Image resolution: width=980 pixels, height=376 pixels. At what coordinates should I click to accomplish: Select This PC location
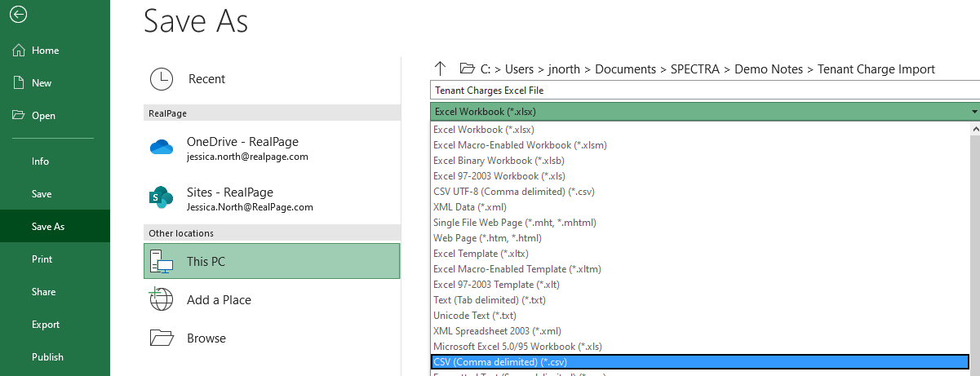coord(272,262)
